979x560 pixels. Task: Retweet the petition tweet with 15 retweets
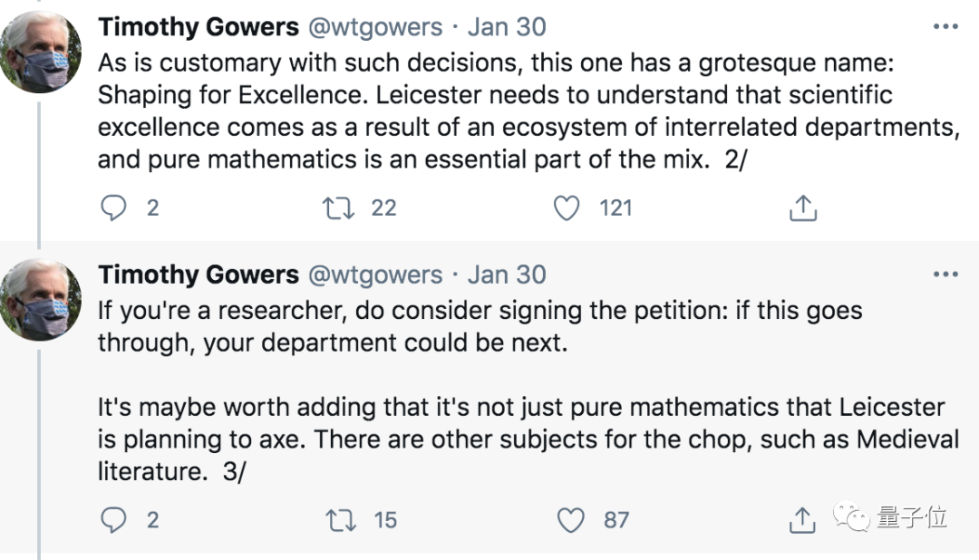point(338,520)
